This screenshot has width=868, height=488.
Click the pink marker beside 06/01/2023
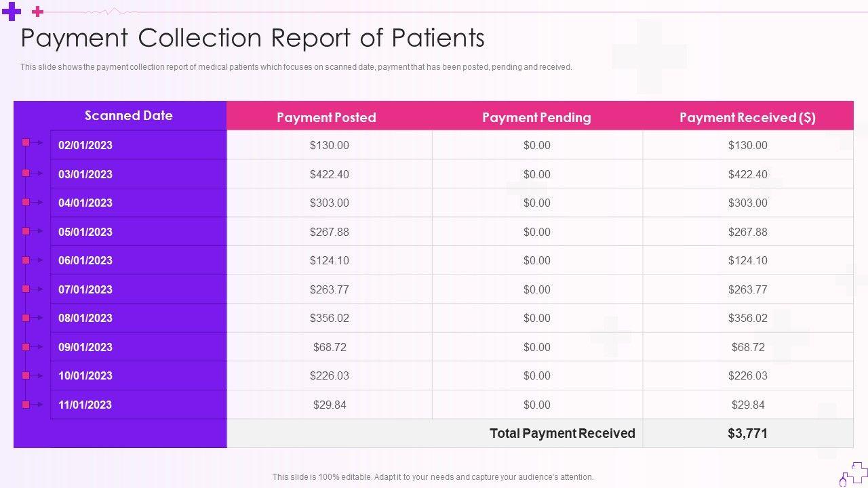[26, 260]
